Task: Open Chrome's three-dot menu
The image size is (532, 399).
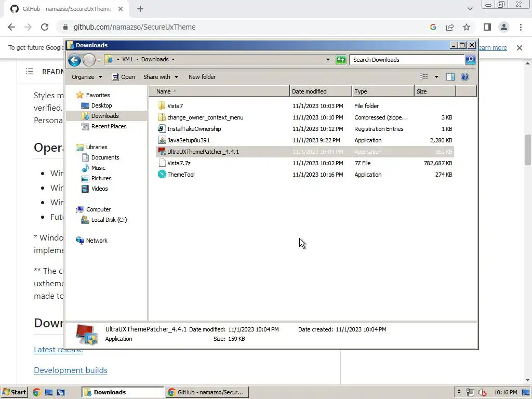Action: point(521,27)
